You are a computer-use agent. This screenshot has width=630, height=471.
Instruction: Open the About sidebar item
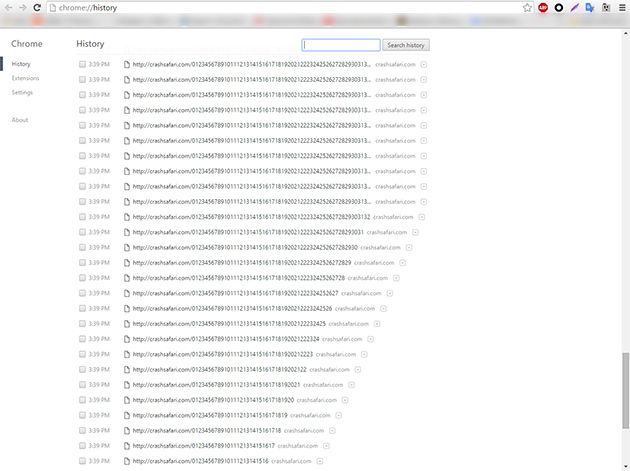tap(20, 120)
